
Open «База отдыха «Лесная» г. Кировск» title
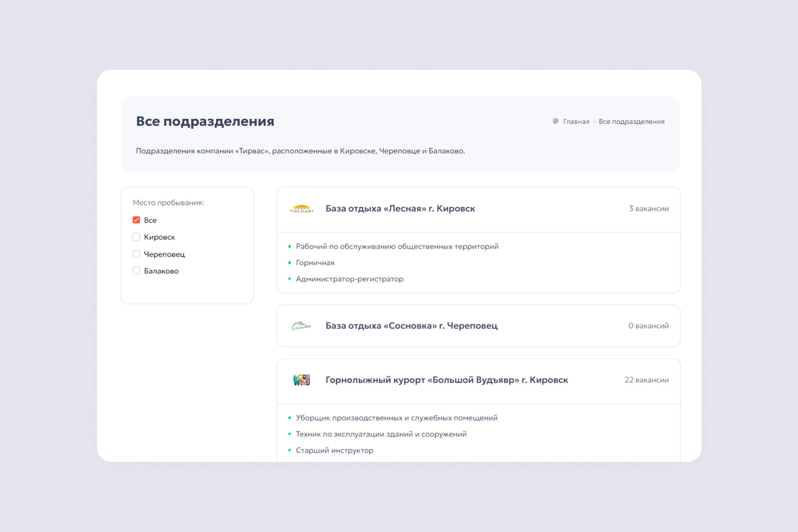tap(400, 208)
